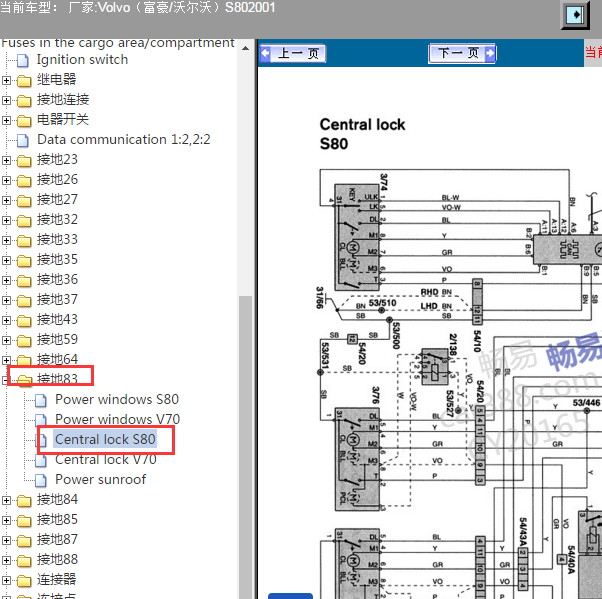Viewport: 602px width, 599px height.
Task: Open Power windows V70 diagram
Action: 117,419
